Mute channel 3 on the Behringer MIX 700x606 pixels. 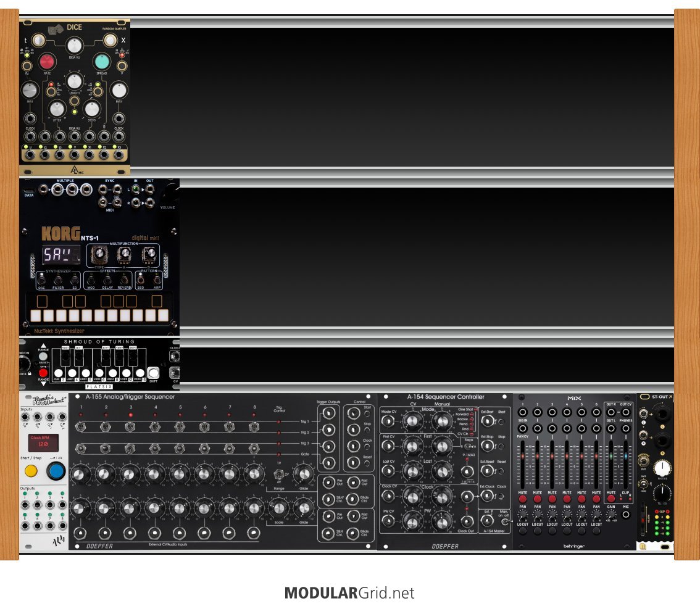click(x=552, y=499)
